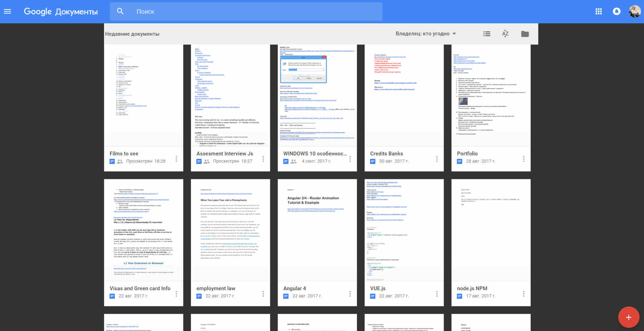This screenshot has width=644, height=331.
Task: Open more options for Assesment Interview Js
Action: tap(263, 159)
